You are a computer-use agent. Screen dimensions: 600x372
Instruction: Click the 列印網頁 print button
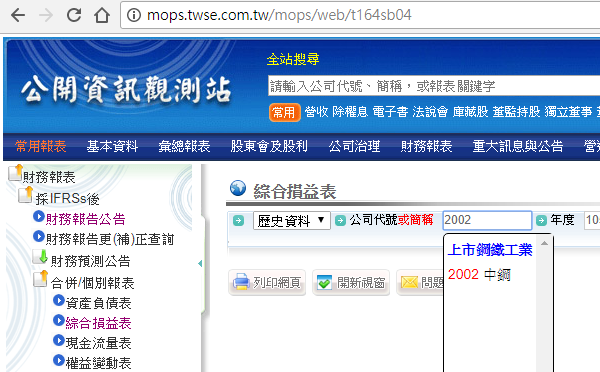click(267, 283)
